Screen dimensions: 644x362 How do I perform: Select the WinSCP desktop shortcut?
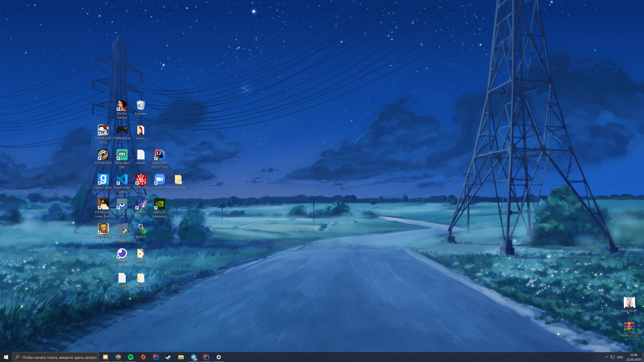(141, 231)
